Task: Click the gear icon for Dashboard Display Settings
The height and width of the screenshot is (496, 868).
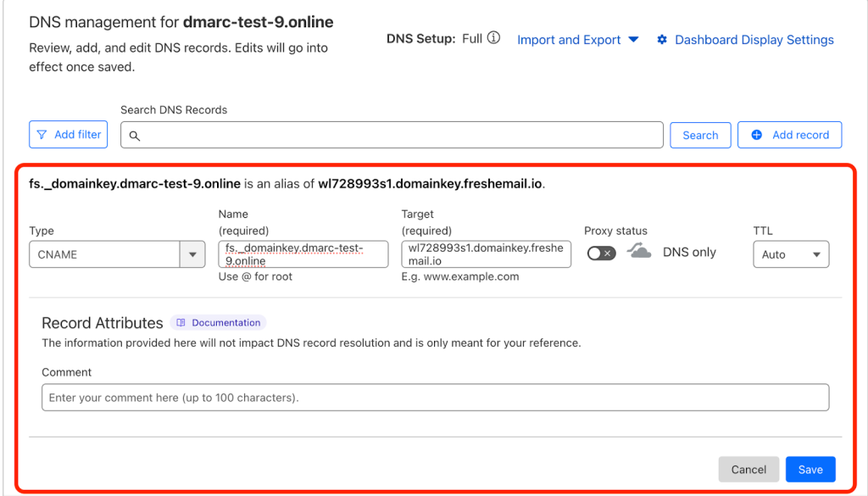Action: coord(662,40)
